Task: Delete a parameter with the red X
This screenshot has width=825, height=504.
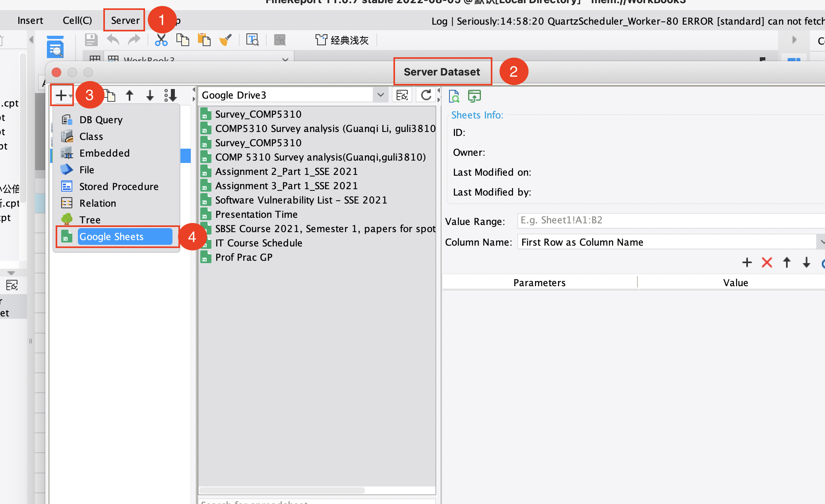Action: point(766,262)
